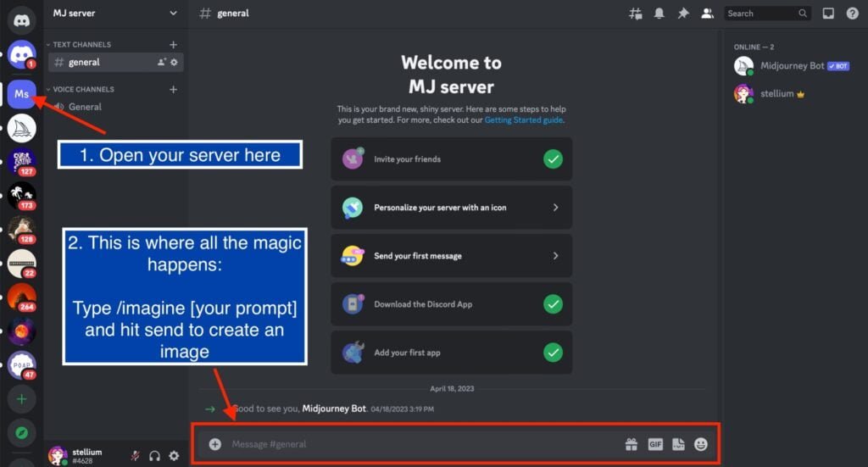Select the Ms server icon

(21, 94)
